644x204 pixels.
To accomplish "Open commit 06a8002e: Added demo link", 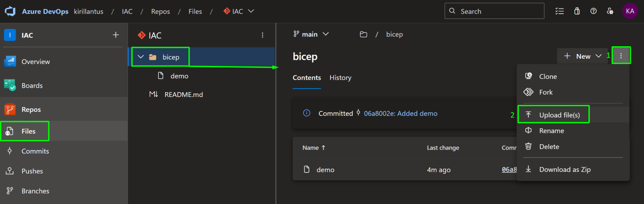I will 400,113.
